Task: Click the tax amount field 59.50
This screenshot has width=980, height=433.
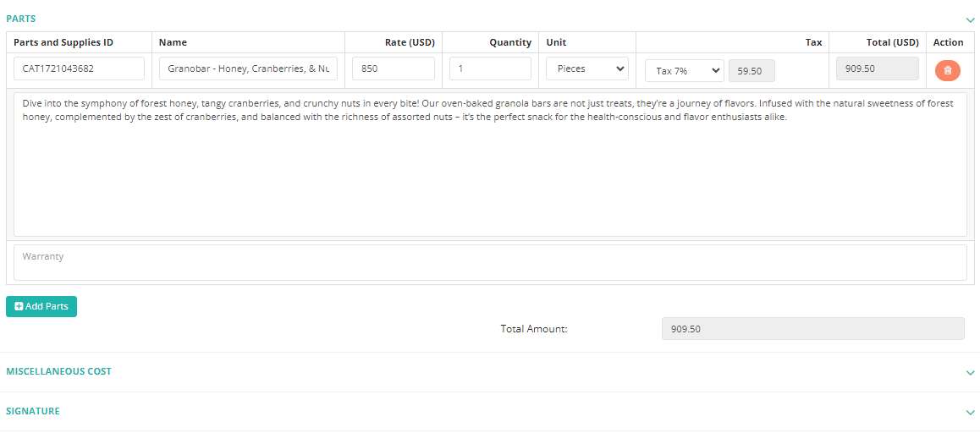Action: click(752, 70)
